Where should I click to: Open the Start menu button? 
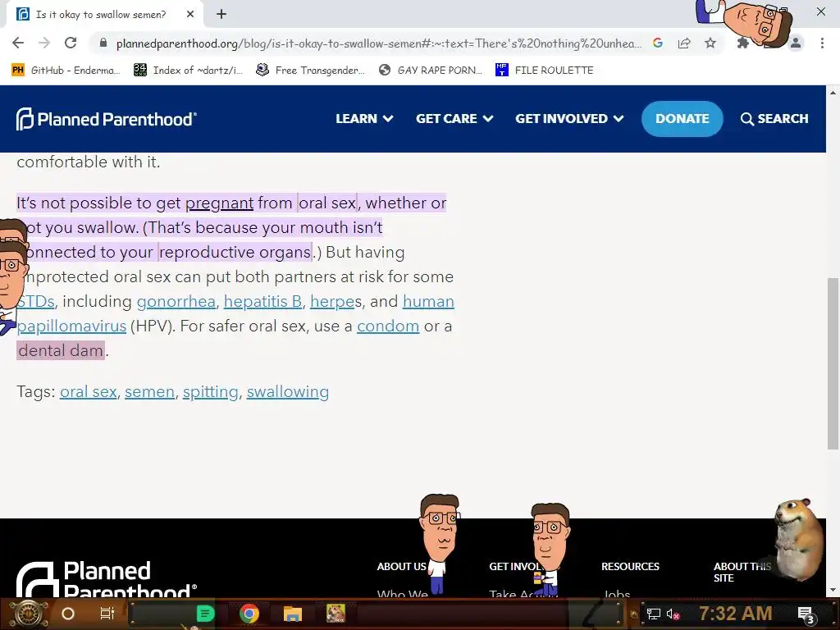(28, 614)
